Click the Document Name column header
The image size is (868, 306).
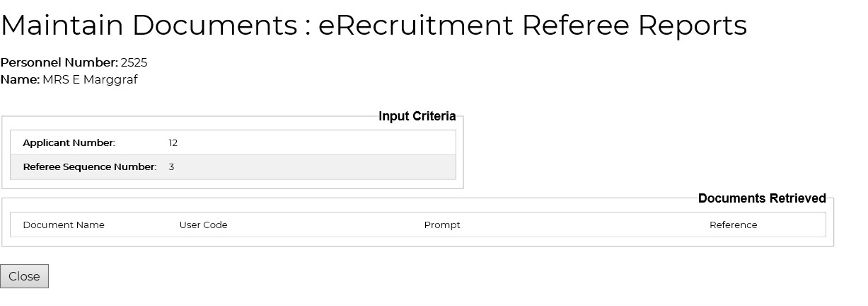tap(64, 225)
